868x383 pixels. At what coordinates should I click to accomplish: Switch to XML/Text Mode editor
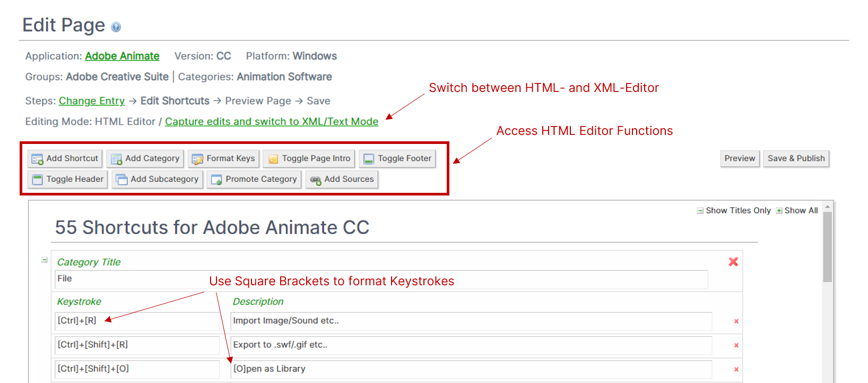click(x=272, y=122)
